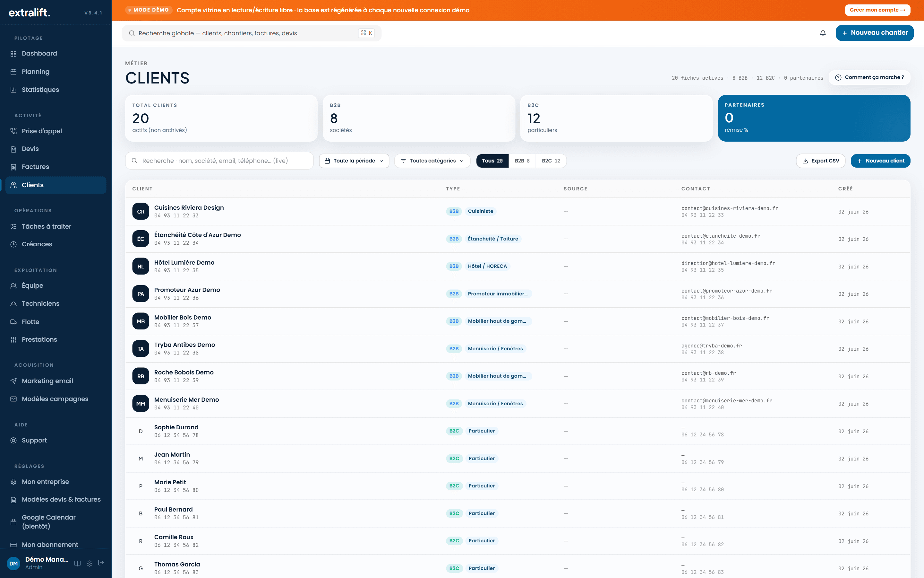The width and height of the screenshot is (924, 578).
Task: Click the Créances clock icon
Action: [13, 244]
